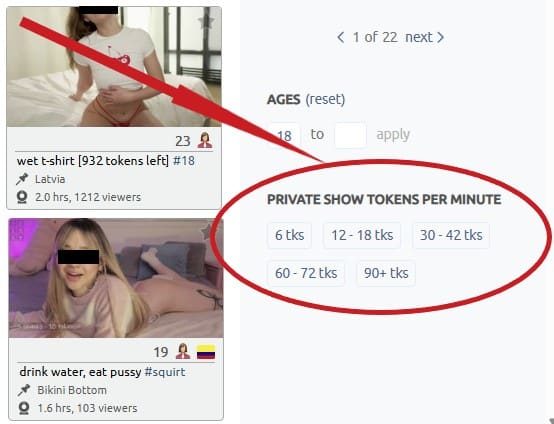Image resolution: width=554 pixels, height=424 pixels.
Task: Go to the previous page with left chevron
Action: point(341,37)
